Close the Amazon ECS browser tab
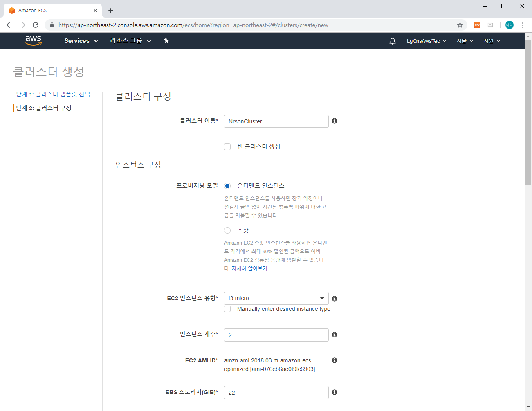This screenshot has height=411, width=532. [x=95, y=11]
